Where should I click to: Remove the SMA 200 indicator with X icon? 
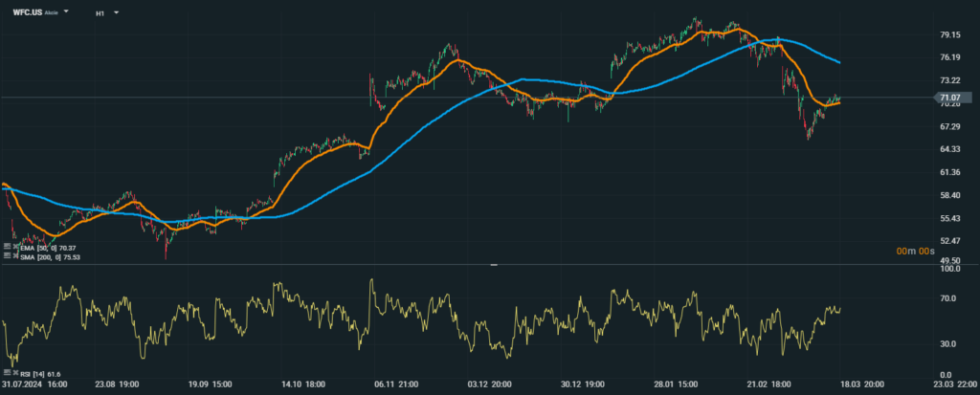(x=14, y=256)
